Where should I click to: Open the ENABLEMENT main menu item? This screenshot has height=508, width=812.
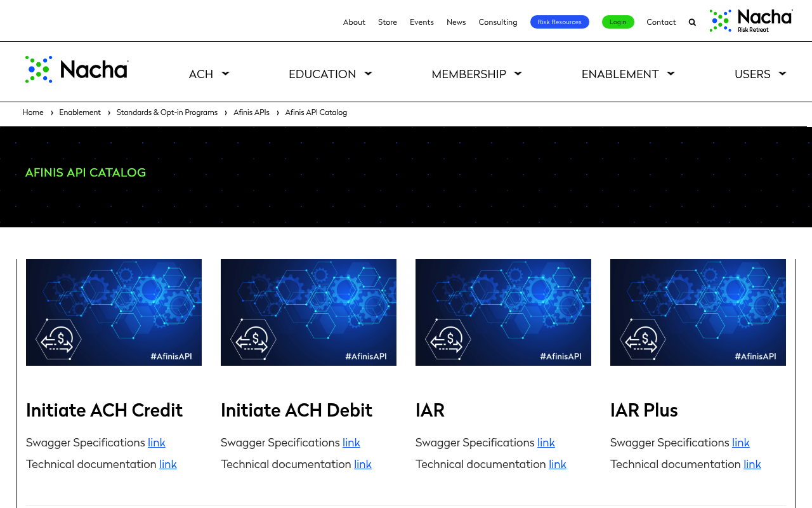tap(620, 74)
